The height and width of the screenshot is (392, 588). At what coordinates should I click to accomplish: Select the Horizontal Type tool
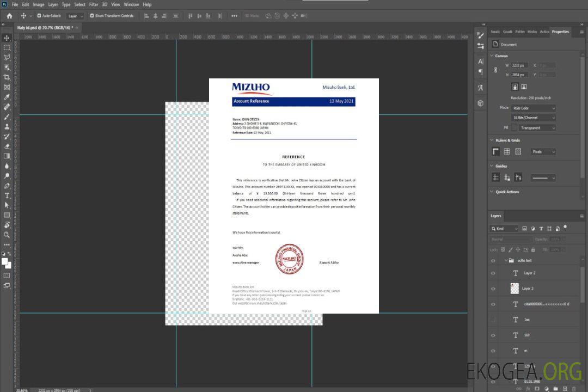[x=7, y=195]
